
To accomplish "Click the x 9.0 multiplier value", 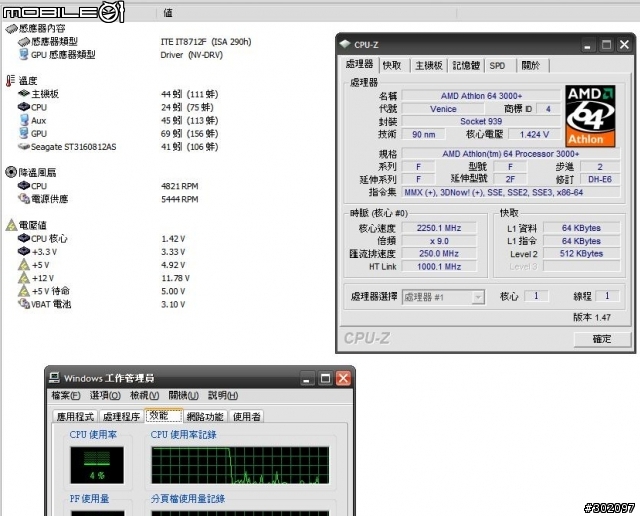I will point(439,241).
